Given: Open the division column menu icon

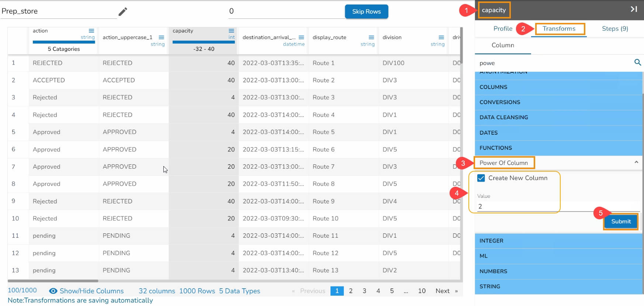Looking at the screenshot, I should (441, 37).
